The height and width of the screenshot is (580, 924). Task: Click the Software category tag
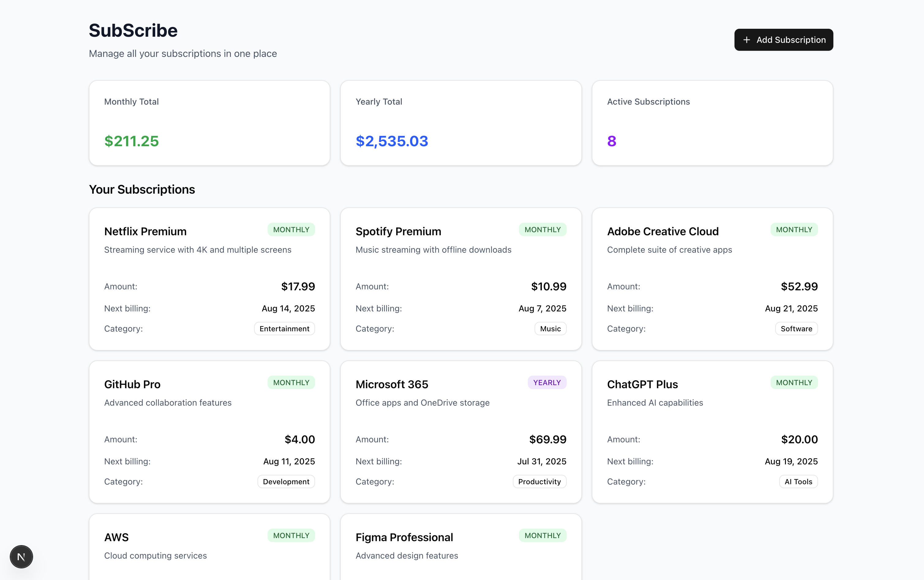tap(796, 329)
